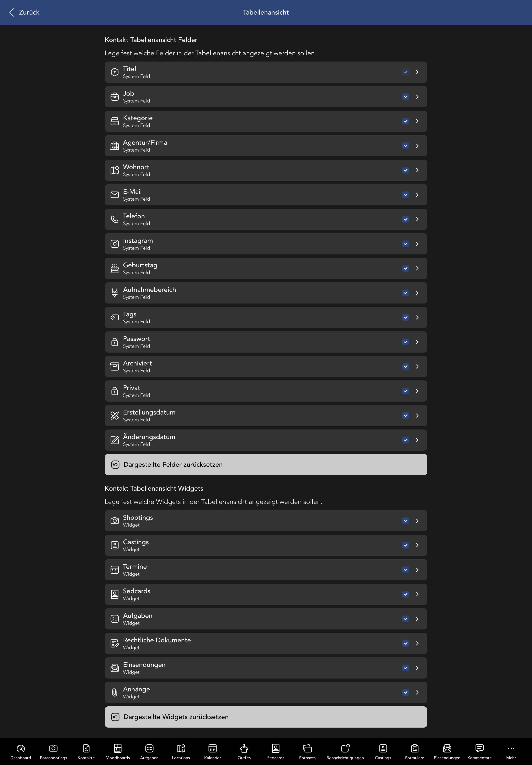Viewport: 532px width, 765px height.
Task: Select the Aufgaben widget label
Action: pyautogui.click(x=138, y=616)
